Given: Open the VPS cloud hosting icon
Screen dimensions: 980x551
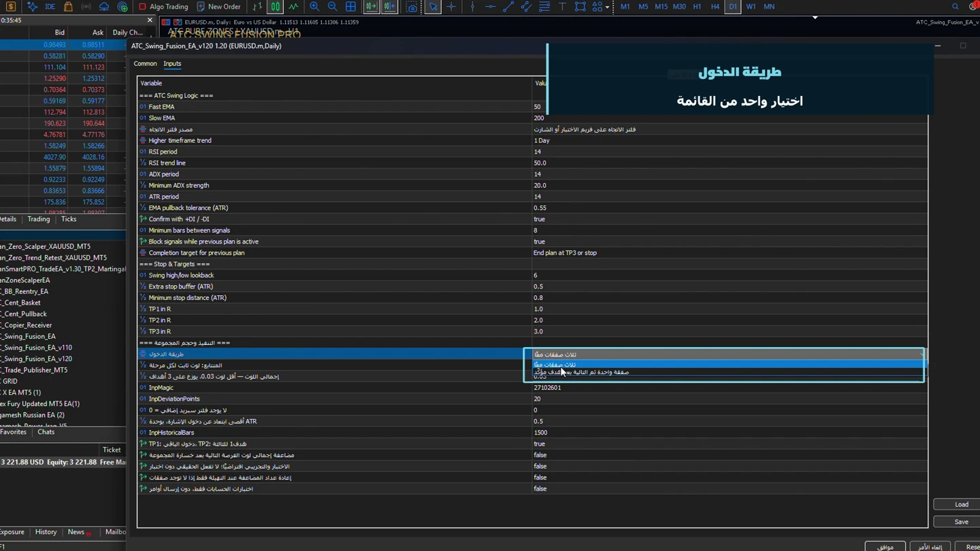Looking at the screenshot, I should (x=104, y=7).
